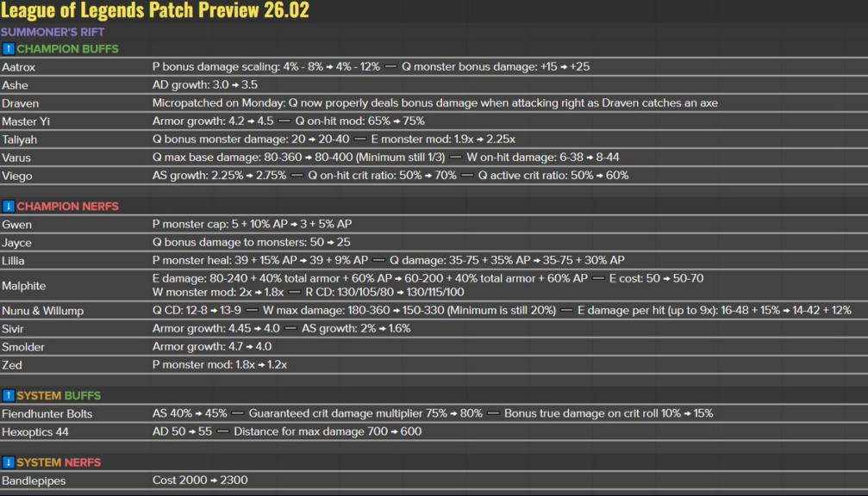Click the down-arrow icon beside Champion Nerfs
The width and height of the screenshot is (868, 496).
click(x=9, y=207)
